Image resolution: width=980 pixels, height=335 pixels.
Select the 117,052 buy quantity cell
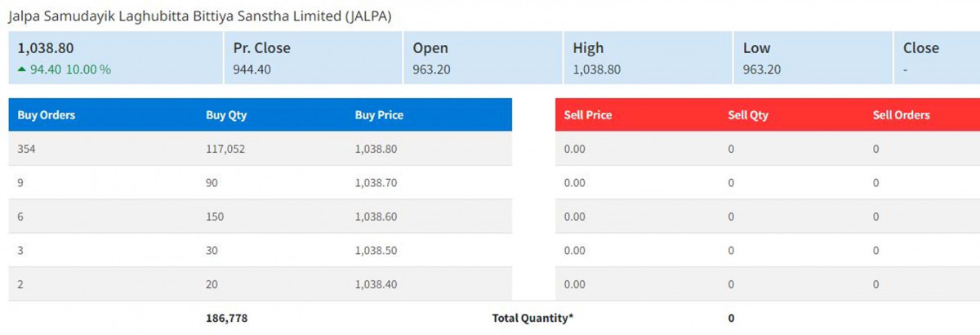point(225,150)
